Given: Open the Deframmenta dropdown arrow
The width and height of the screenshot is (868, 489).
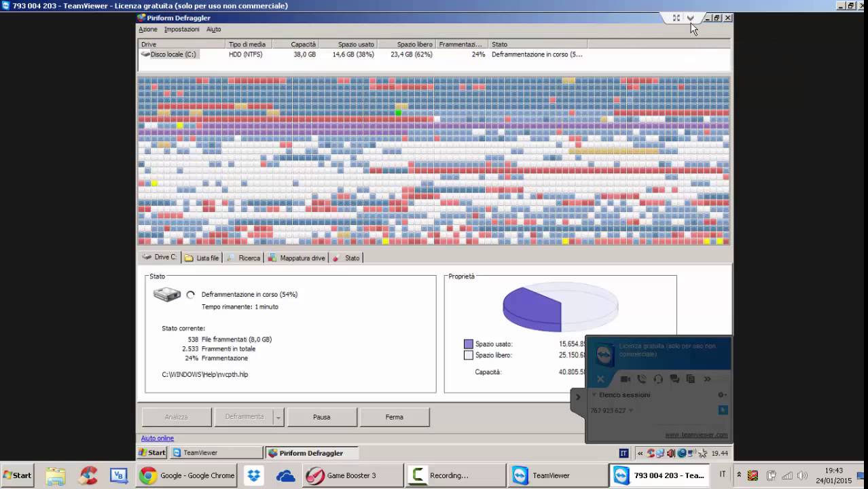Looking at the screenshot, I should [x=278, y=417].
